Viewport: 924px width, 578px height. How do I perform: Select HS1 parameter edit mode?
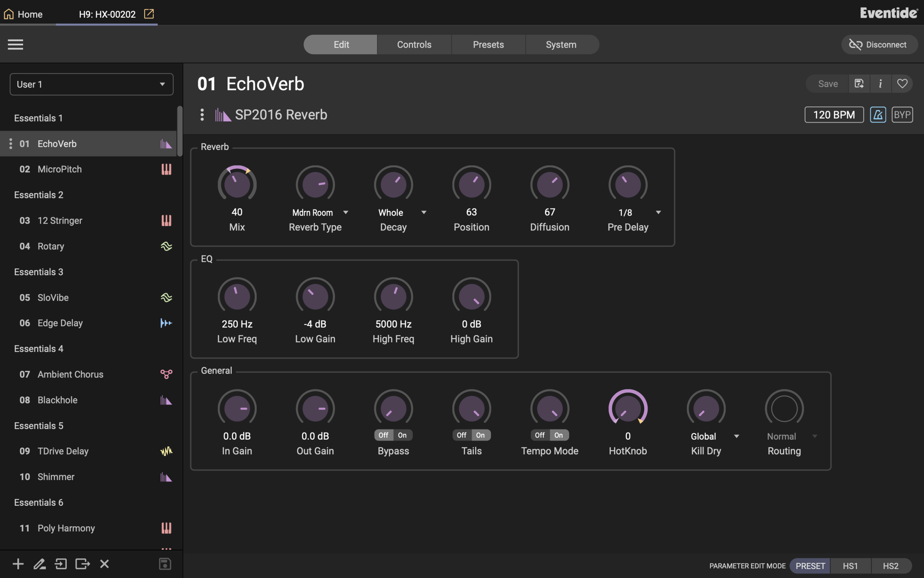(x=850, y=566)
